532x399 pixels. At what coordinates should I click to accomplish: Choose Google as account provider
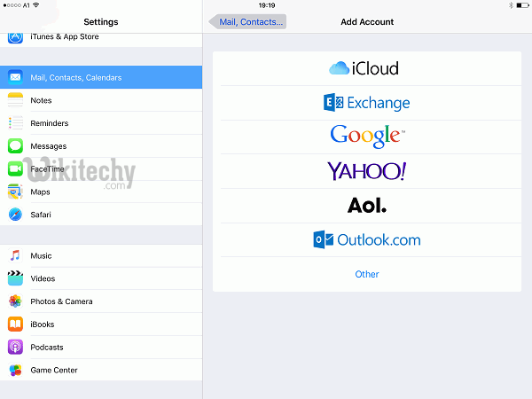pos(366,137)
